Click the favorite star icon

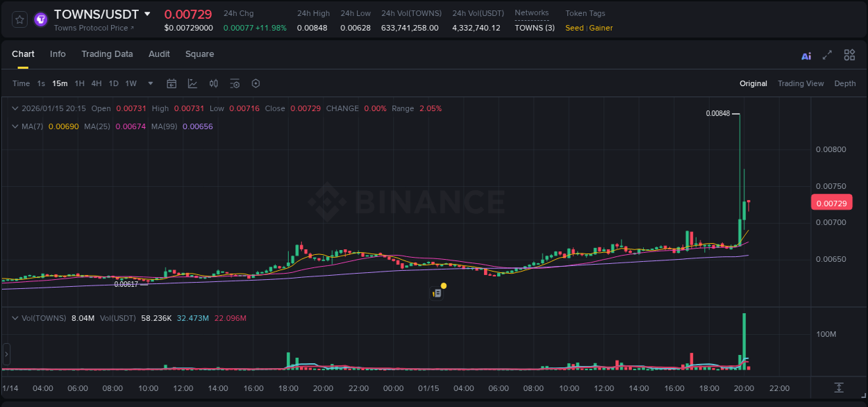coord(19,19)
